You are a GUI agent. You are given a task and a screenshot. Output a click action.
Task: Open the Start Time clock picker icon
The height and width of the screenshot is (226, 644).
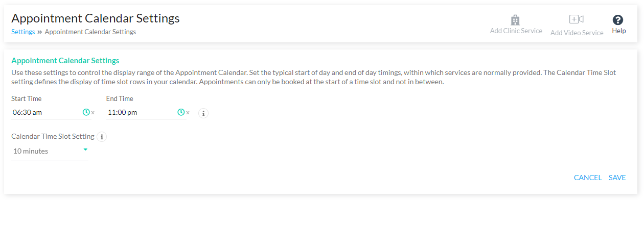click(x=86, y=112)
